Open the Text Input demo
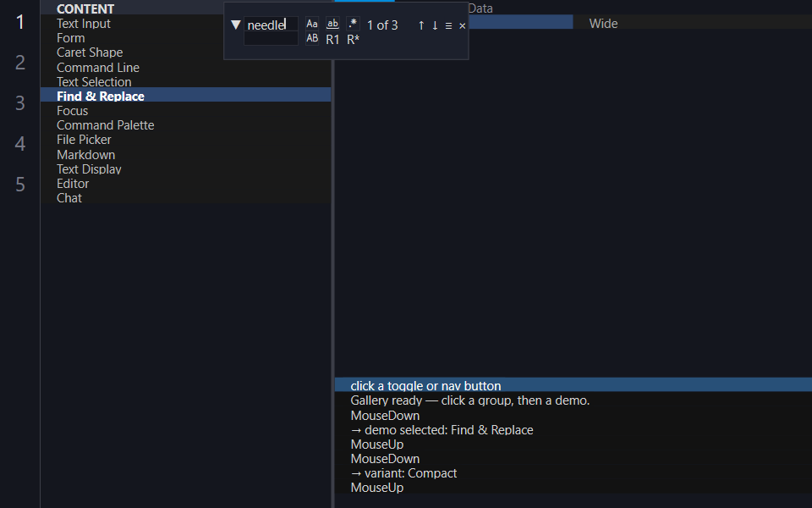This screenshot has height=508, width=812. tap(185, 24)
